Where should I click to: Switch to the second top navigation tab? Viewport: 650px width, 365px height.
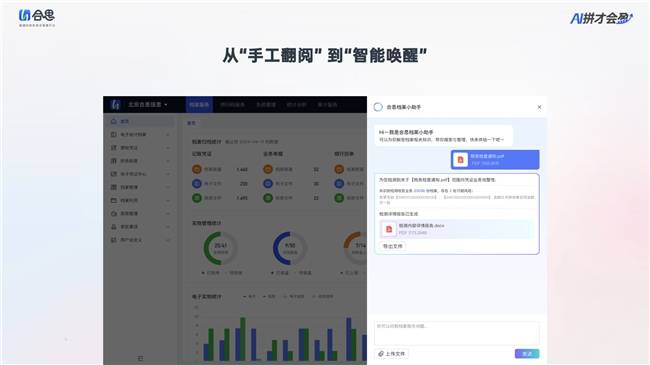232,105
